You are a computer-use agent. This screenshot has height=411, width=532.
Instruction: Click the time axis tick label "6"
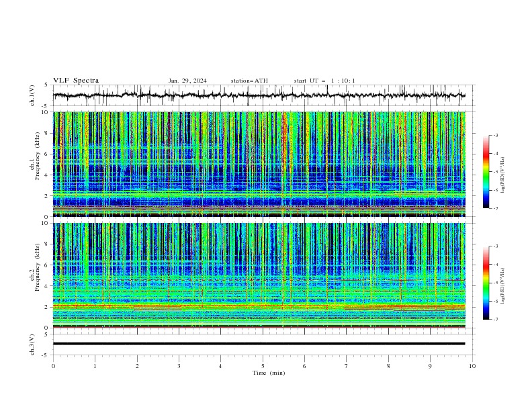pyautogui.click(x=304, y=366)
